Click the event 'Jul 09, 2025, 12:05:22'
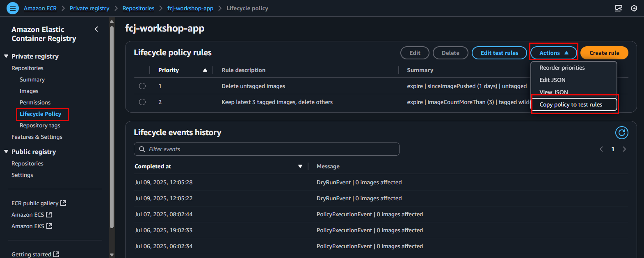The image size is (644, 258). click(163, 198)
